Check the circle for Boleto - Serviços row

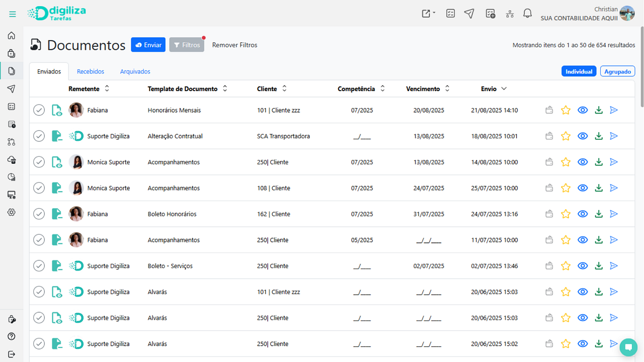[39, 266]
